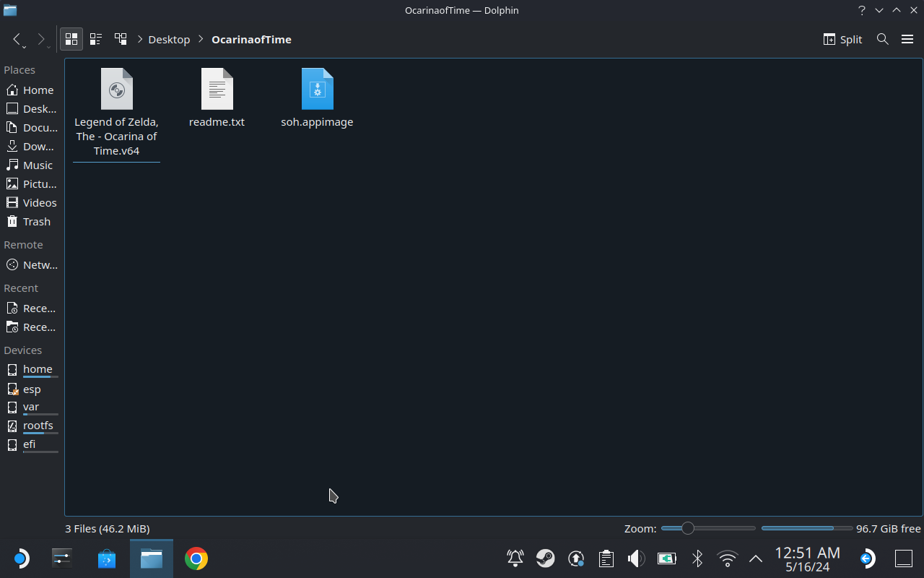Switch to Icons view mode

coord(71,39)
